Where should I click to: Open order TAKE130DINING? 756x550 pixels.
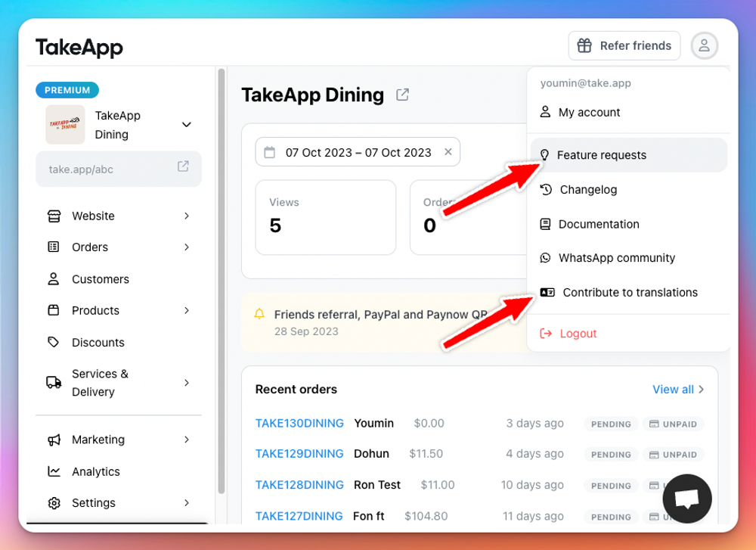pos(299,423)
